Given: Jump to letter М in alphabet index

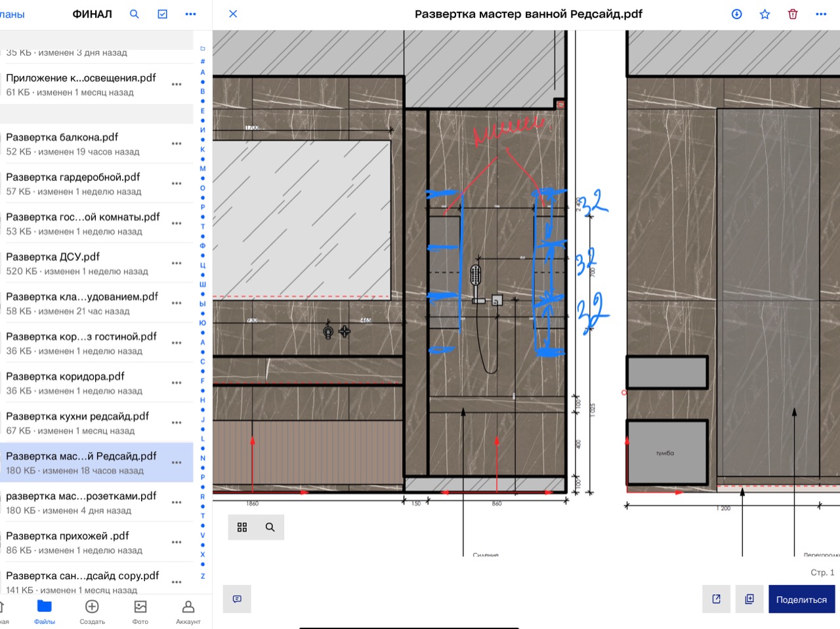Looking at the screenshot, I should pyautogui.click(x=203, y=169).
